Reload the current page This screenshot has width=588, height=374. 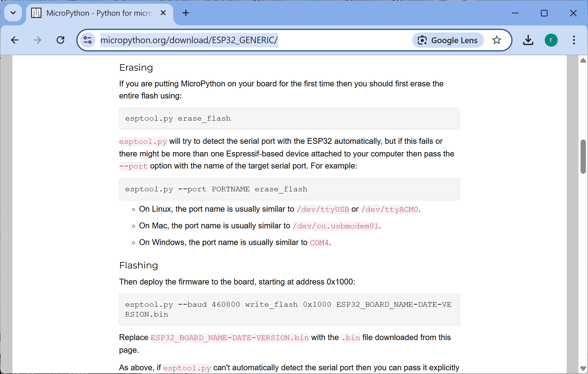pos(61,40)
